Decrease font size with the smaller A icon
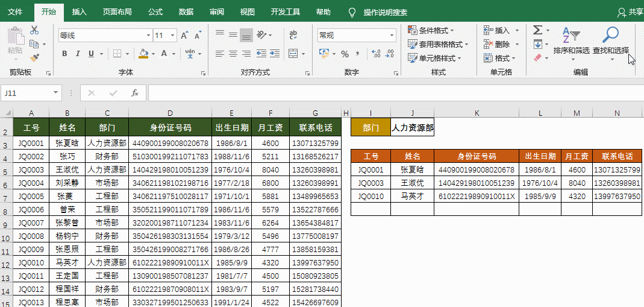 coord(198,36)
